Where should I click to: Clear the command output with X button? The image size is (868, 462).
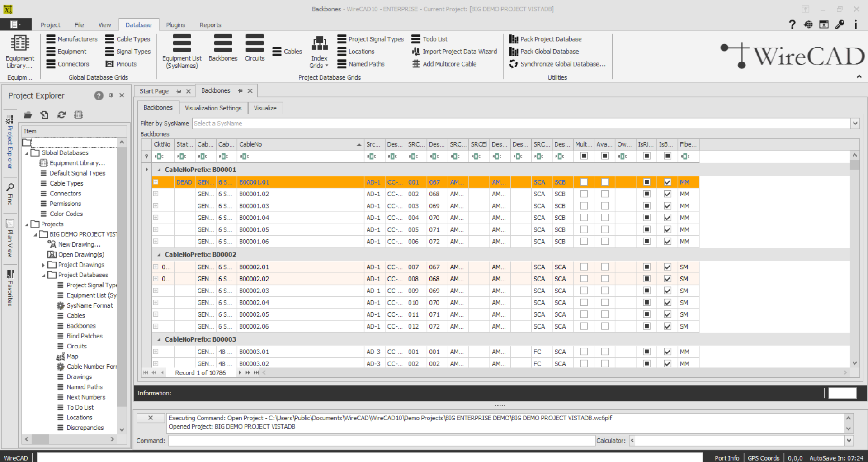pos(151,418)
